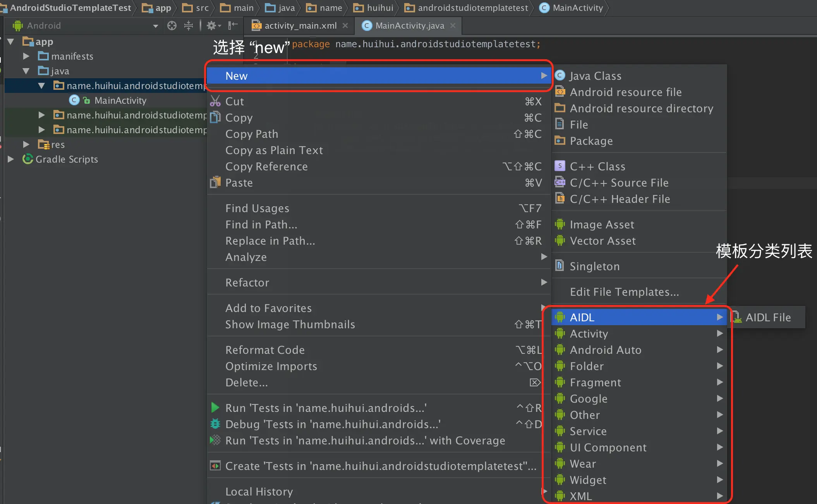Choose Vector Asset from the submenu
This screenshot has width=817, height=504.
coord(602,241)
